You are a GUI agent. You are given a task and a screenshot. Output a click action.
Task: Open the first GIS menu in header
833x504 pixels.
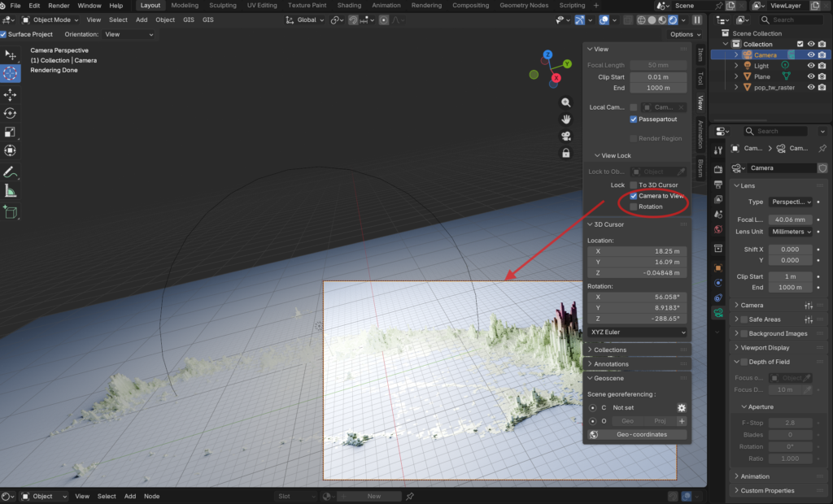click(189, 20)
